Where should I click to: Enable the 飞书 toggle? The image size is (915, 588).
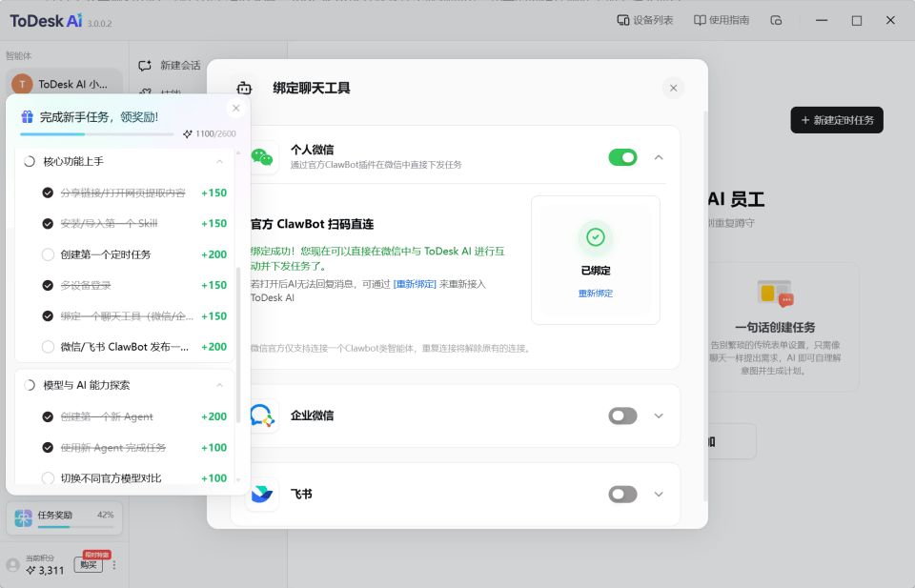[x=622, y=495]
